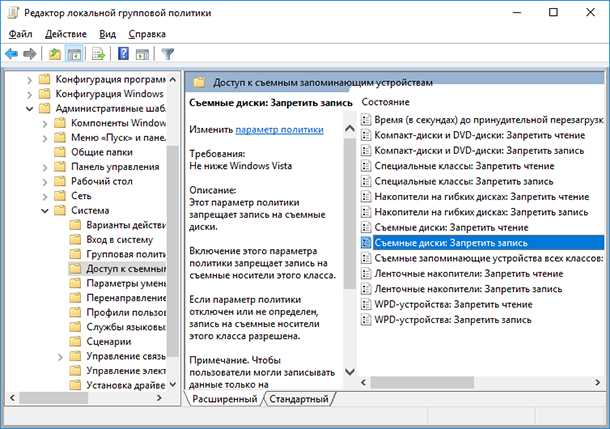Click icon beside WPD-устройства: Запретить чтение
Image resolution: width=610 pixels, height=429 pixels.
[x=366, y=305]
